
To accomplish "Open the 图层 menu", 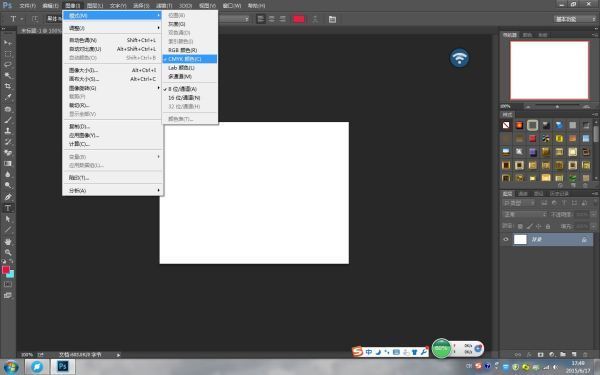I will pyautogui.click(x=95, y=6).
